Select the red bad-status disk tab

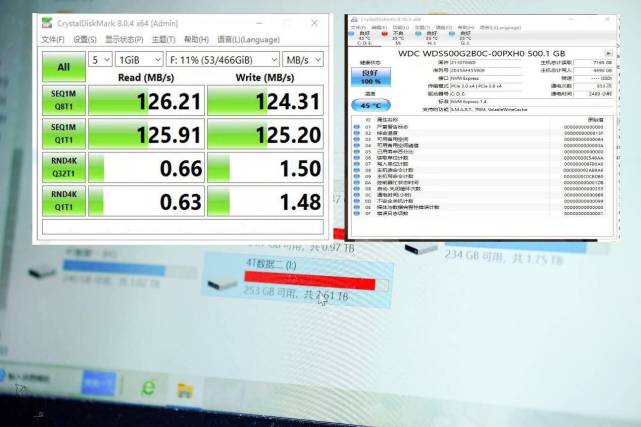click(394, 38)
